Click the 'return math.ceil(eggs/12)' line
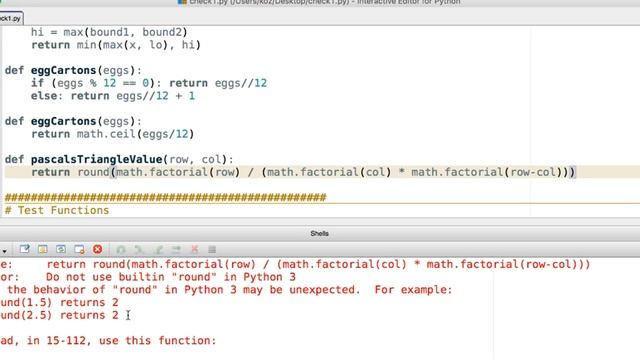The image size is (640, 360). 113,134
